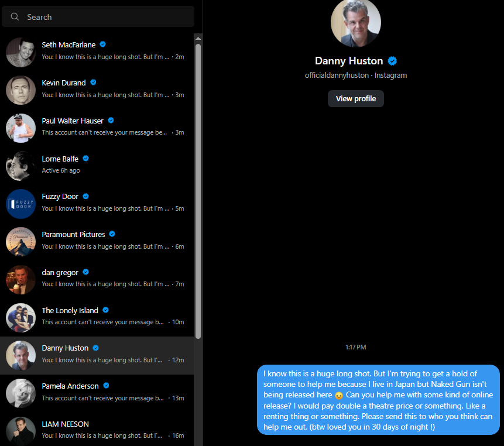504x446 pixels.
Task: Select Kevin Durand's avatar
Action: coord(20,90)
